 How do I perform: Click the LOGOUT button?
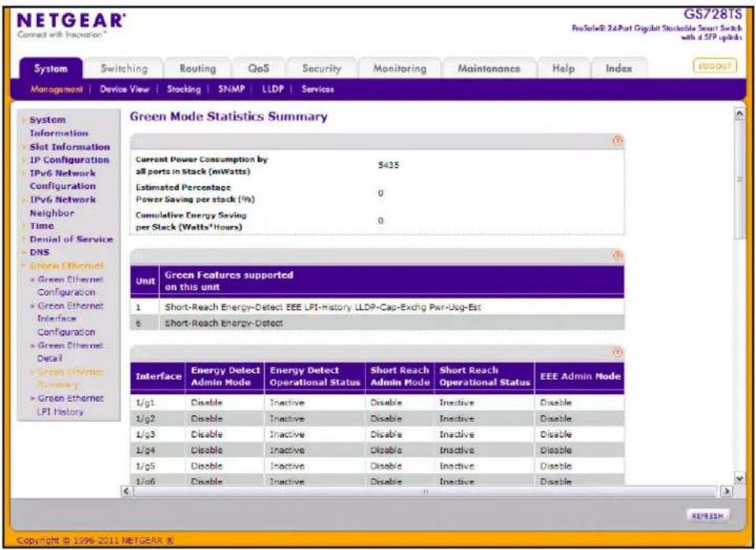pos(715,66)
